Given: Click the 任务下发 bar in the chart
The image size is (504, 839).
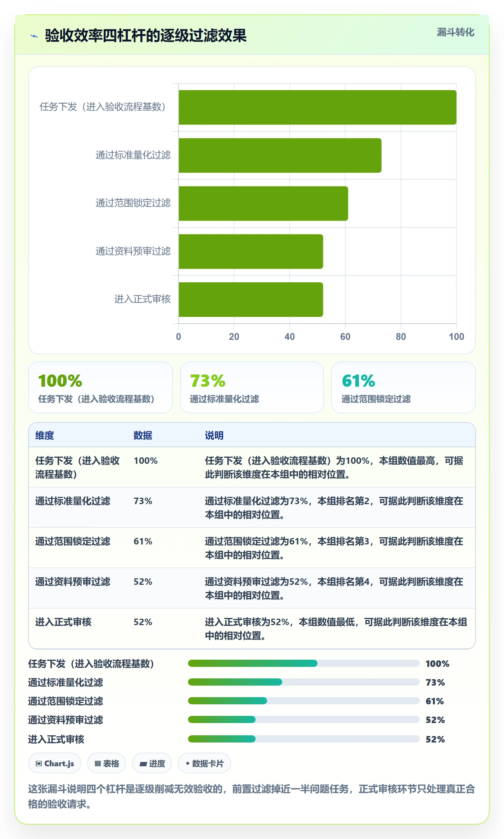Looking at the screenshot, I should click(318, 107).
